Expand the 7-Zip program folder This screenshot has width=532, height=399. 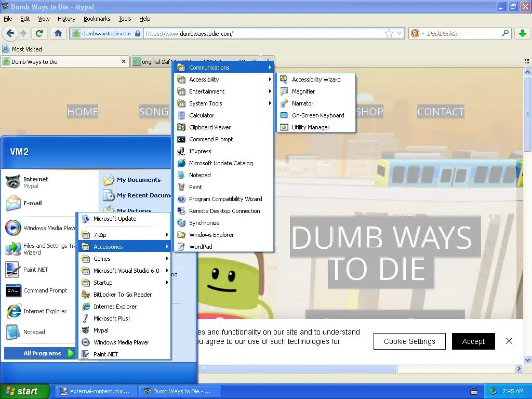[125, 235]
